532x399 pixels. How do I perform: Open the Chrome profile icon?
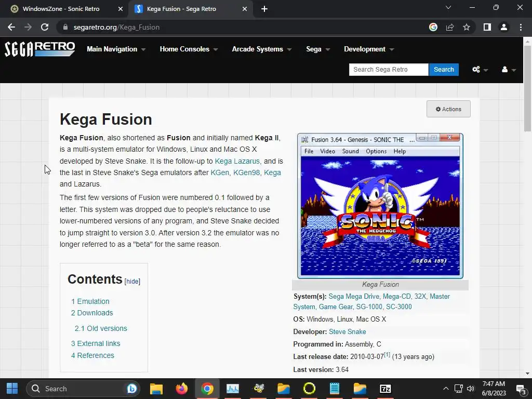point(504,27)
